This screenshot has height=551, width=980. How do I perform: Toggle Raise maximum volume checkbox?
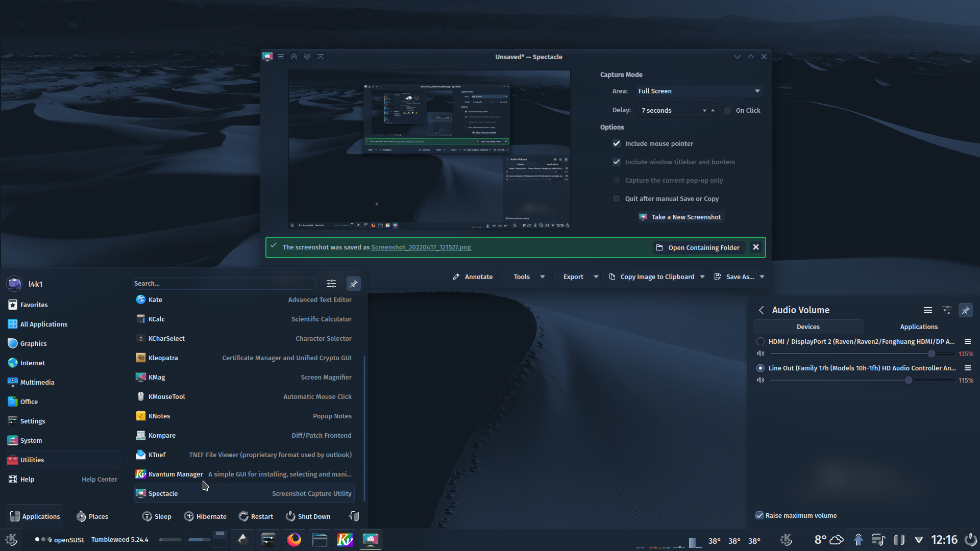click(759, 515)
